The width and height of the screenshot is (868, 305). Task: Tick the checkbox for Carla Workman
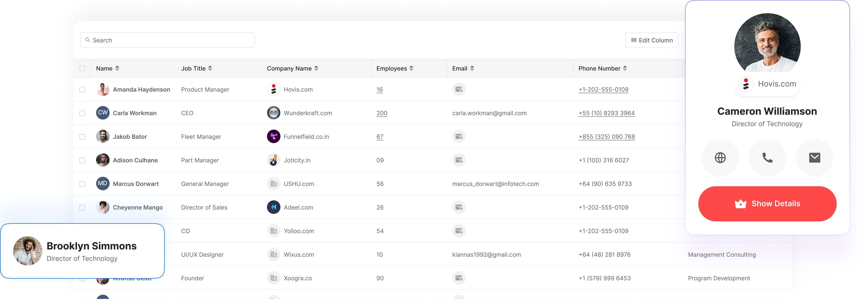pyautogui.click(x=82, y=113)
